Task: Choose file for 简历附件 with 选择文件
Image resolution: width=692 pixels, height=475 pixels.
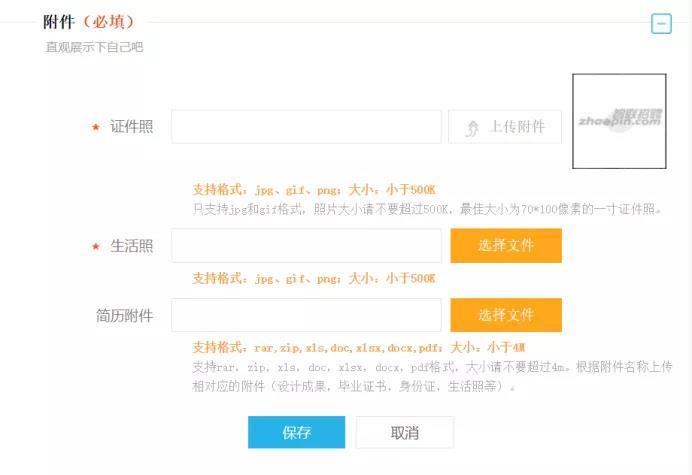Action: coord(506,315)
